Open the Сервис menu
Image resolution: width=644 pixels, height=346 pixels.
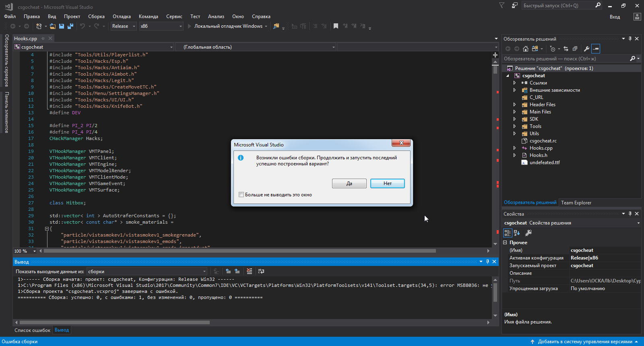(x=174, y=16)
